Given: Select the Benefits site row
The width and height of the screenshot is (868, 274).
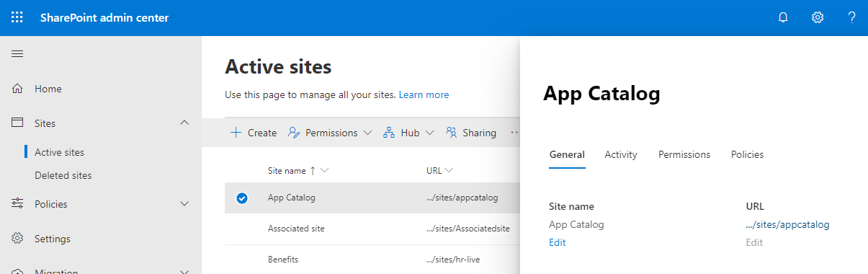Looking at the screenshot, I should (x=372, y=259).
